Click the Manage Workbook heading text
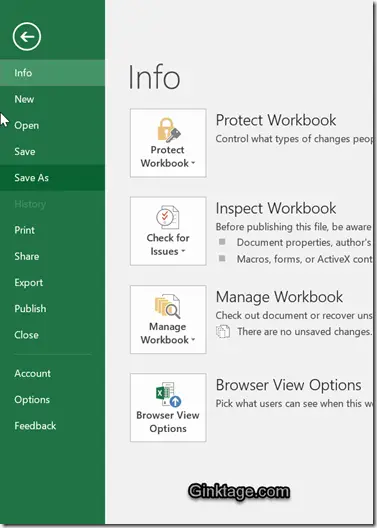Image resolution: width=377 pixels, height=528 pixels. 279,297
